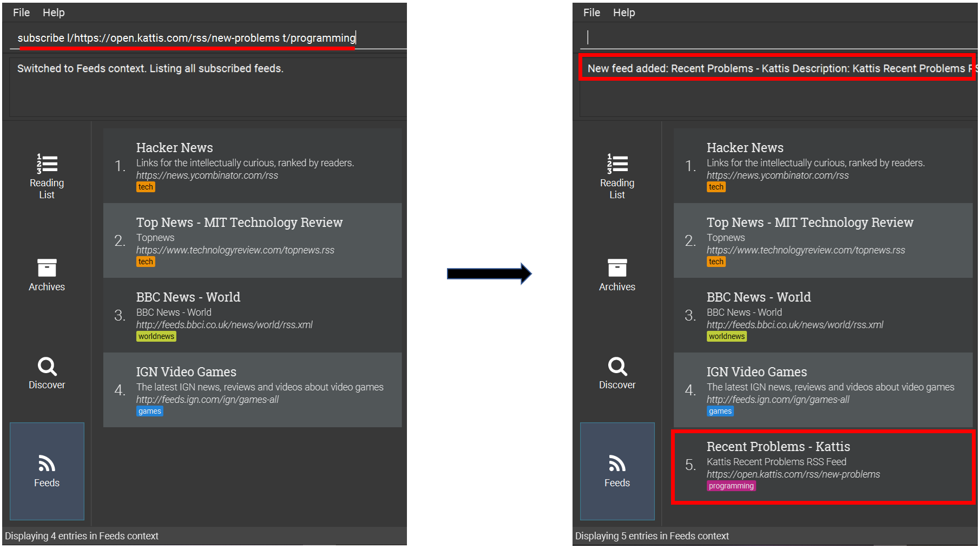Click technologyreview.com topnews.rss URL, right window
The height and width of the screenshot is (548, 980).
[x=806, y=250]
